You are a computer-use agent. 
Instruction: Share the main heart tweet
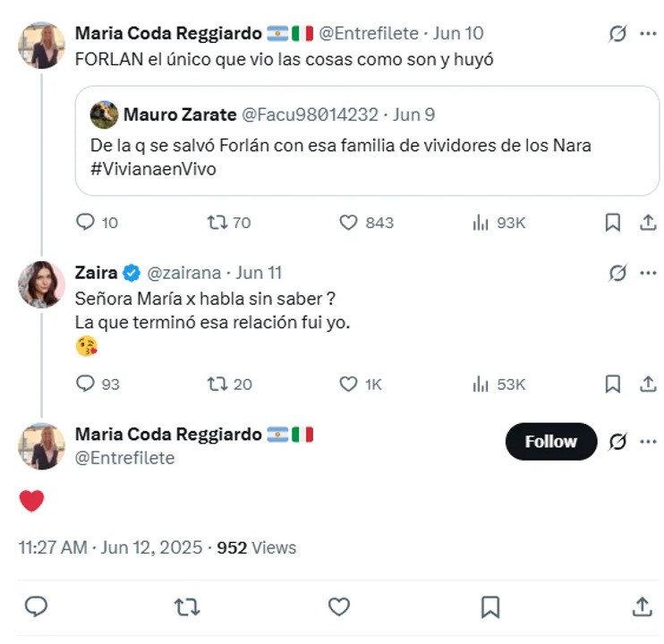(x=642, y=607)
